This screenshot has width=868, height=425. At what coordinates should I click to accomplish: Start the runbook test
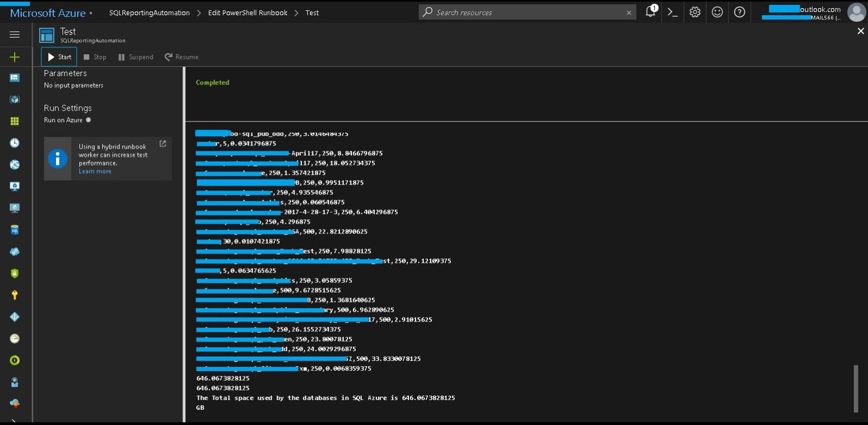click(59, 57)
